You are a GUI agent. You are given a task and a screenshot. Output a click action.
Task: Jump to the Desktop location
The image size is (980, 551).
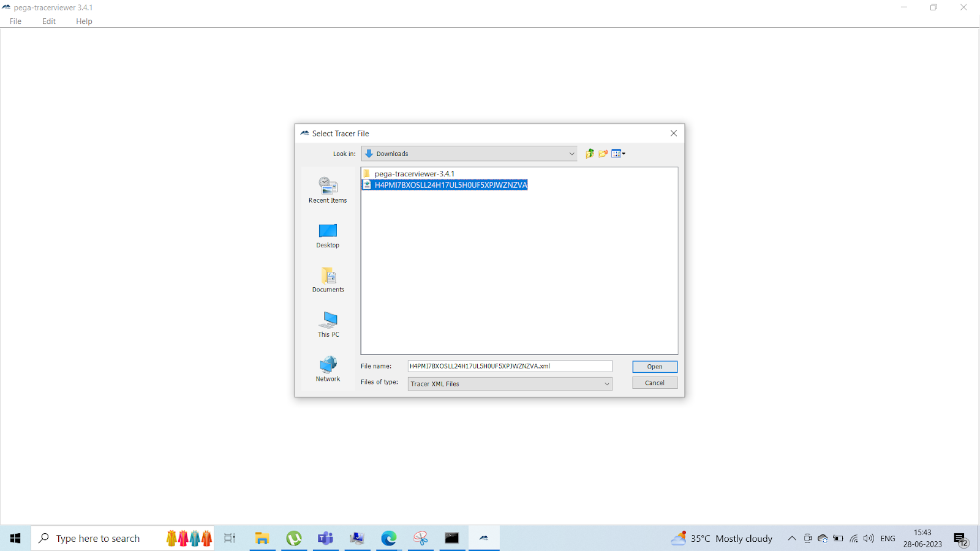[328, 236]
